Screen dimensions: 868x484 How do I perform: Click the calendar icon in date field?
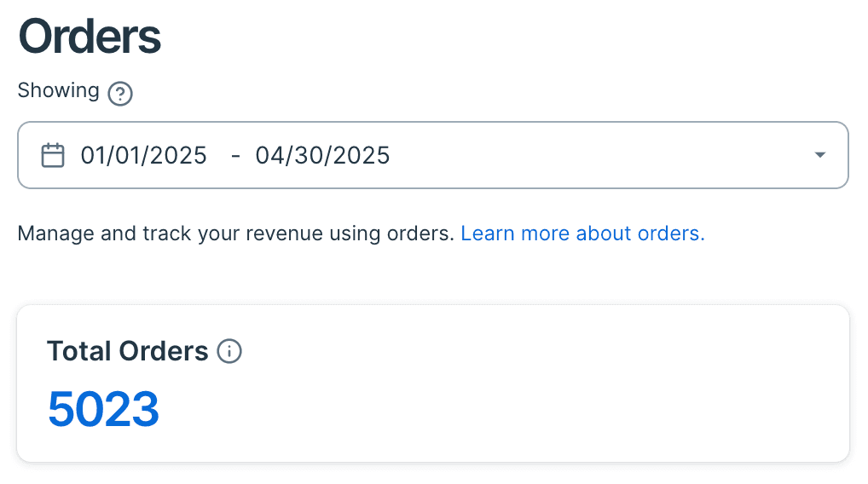[53, 155]
